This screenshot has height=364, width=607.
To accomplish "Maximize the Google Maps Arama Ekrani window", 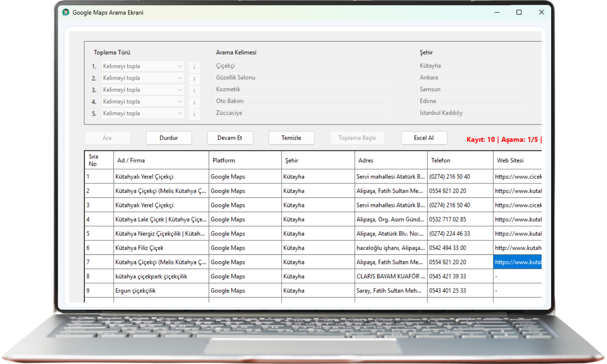I will click(x=519, y=13).
